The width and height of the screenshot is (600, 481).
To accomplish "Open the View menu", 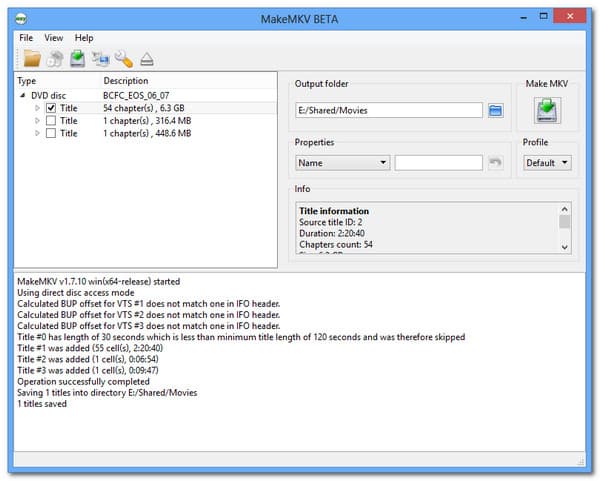I will [x=54, y=38].
